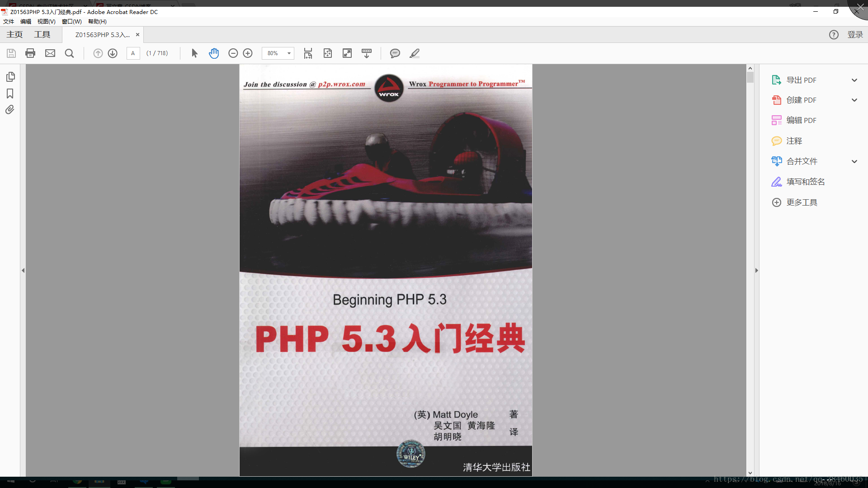The image size is (868, 488).
Task: Open the Edit PDF tool
Action: 801,120
